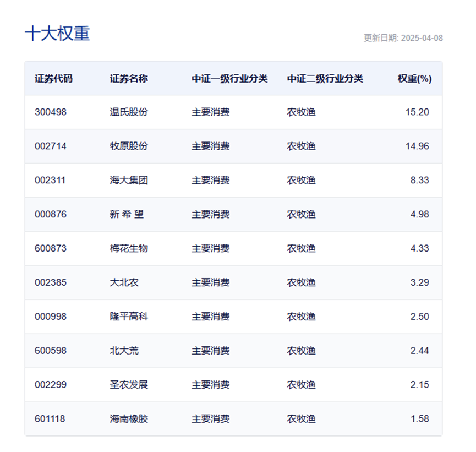Click weight value 2.15
Image resolution: width=476 pixels, height=452 pixels.
click(419, 385)
